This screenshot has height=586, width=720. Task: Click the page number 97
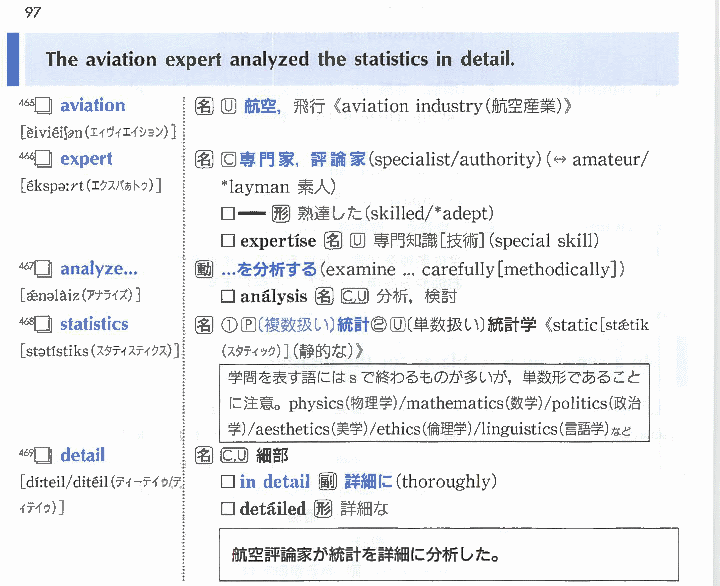point(22,11)
